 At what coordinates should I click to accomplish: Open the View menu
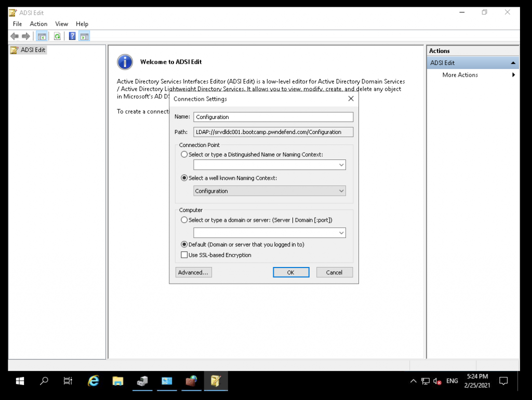tap(61, 24)
